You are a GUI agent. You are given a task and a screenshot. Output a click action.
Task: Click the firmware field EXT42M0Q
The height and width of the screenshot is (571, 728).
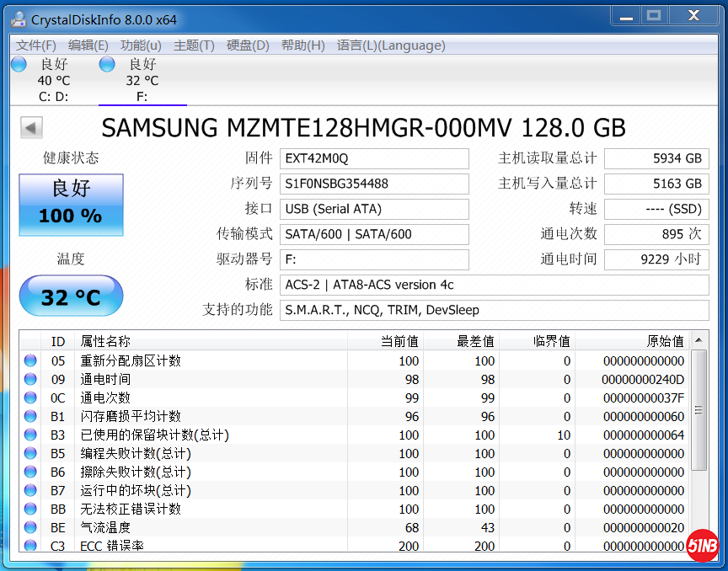click(x=374, y=158)
